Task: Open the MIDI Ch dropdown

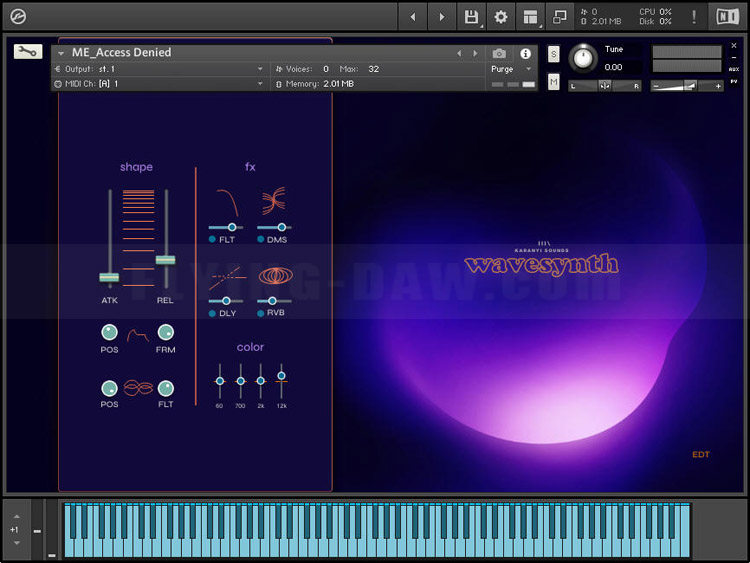Action: pos(260,84)
